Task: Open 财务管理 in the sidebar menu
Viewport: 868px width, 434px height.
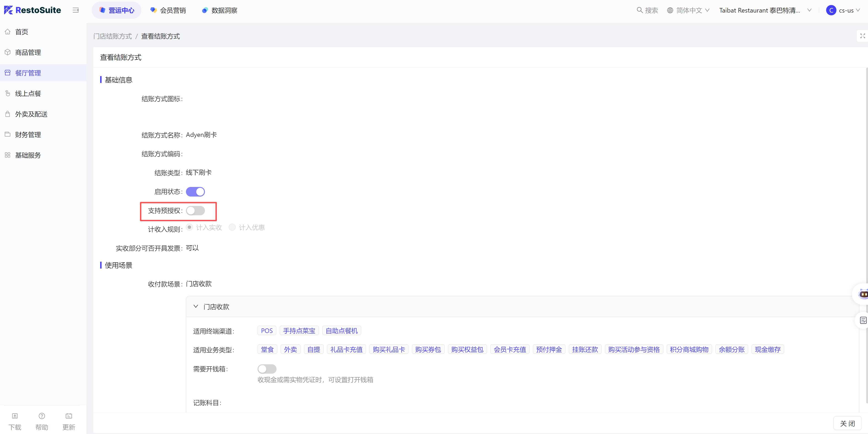Action: (28, 135)
